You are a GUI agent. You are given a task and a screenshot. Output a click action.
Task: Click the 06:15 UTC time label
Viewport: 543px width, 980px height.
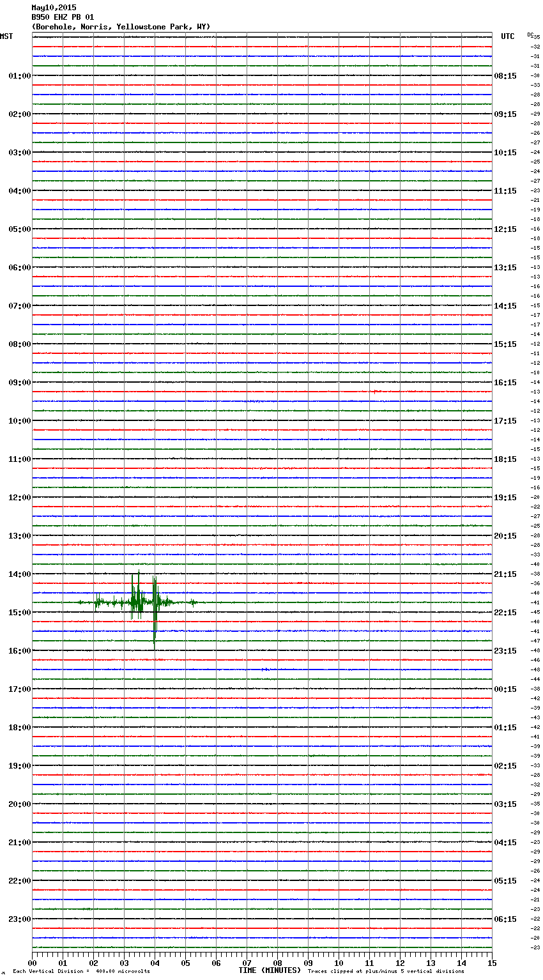(x=505, y=919)
